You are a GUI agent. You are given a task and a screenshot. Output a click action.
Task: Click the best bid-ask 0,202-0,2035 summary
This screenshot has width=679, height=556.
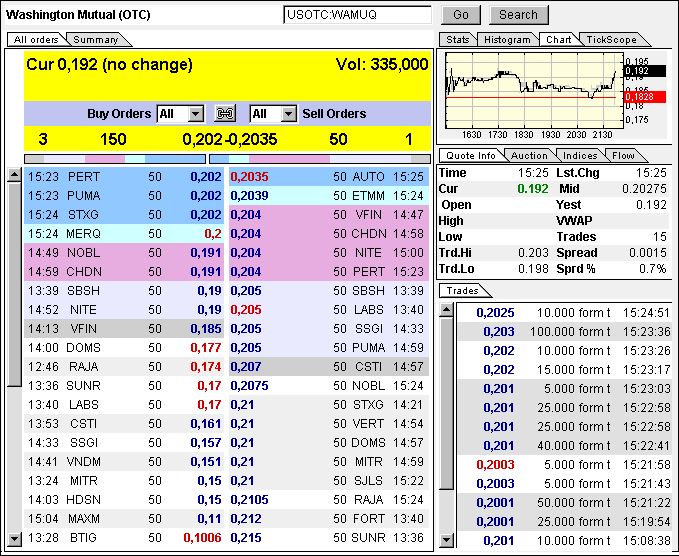click(230, 139)
